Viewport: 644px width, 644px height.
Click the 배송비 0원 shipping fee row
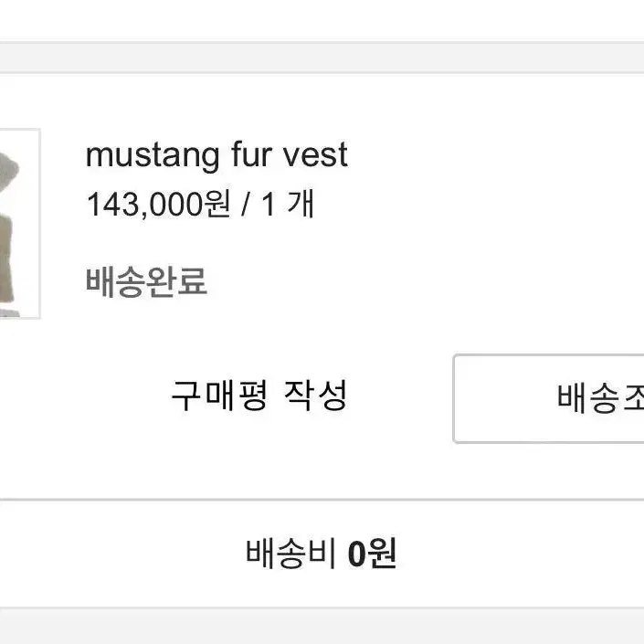click(x=322, y=554)
